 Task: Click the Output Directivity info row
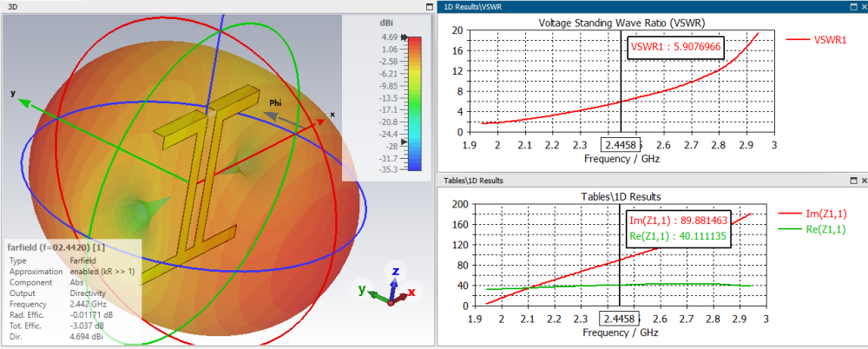coord(58,293)
